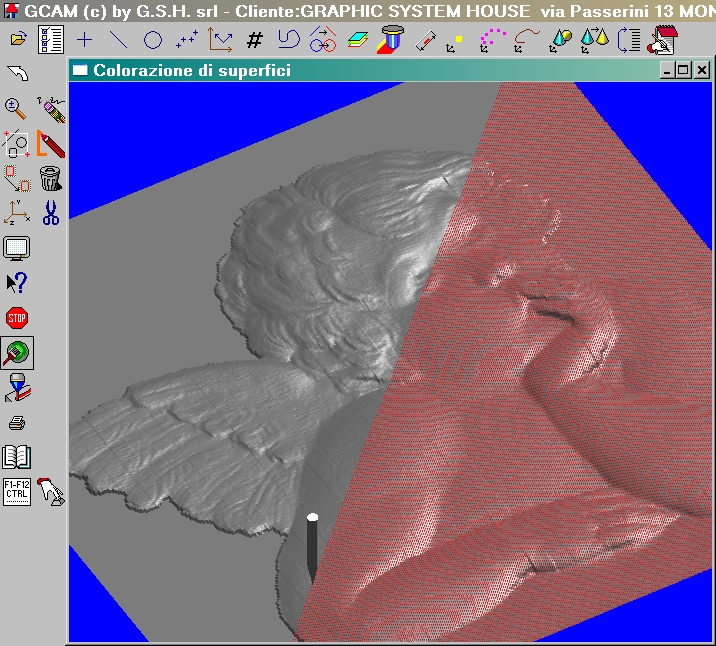Open the checklist options icon
This screenshot has height=646, width=716.
51,40
